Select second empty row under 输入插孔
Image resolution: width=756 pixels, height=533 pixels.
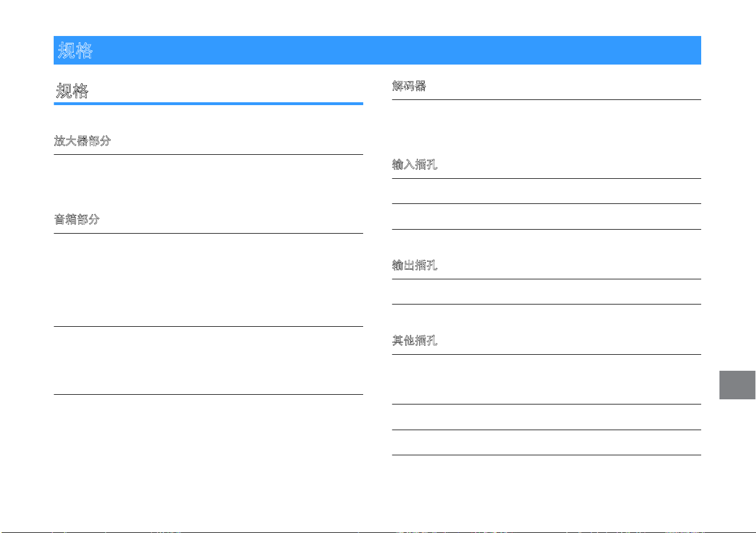546,217
